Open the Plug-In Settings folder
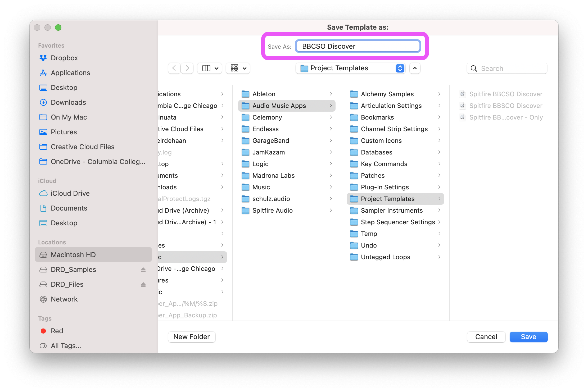 [385, 187]
